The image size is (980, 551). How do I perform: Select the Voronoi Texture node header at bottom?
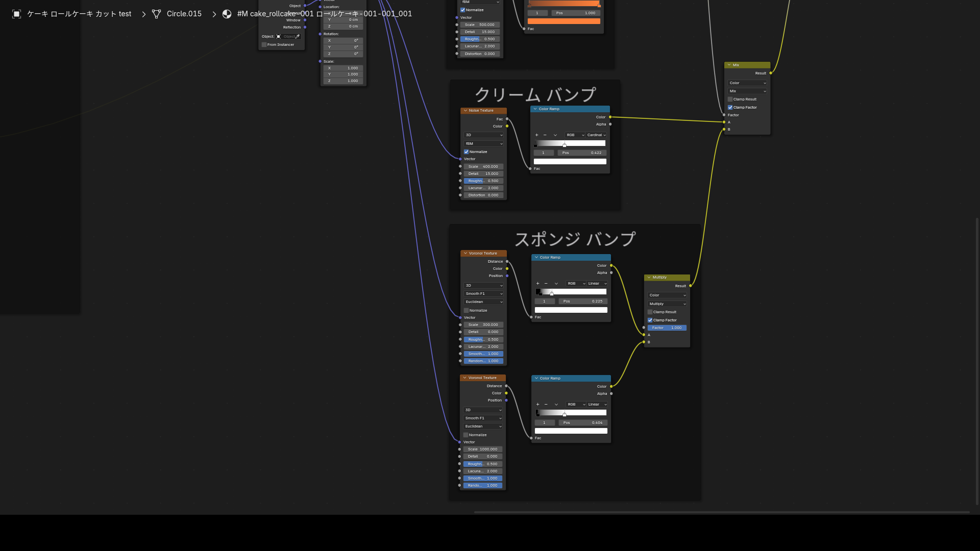pos(482,378)
